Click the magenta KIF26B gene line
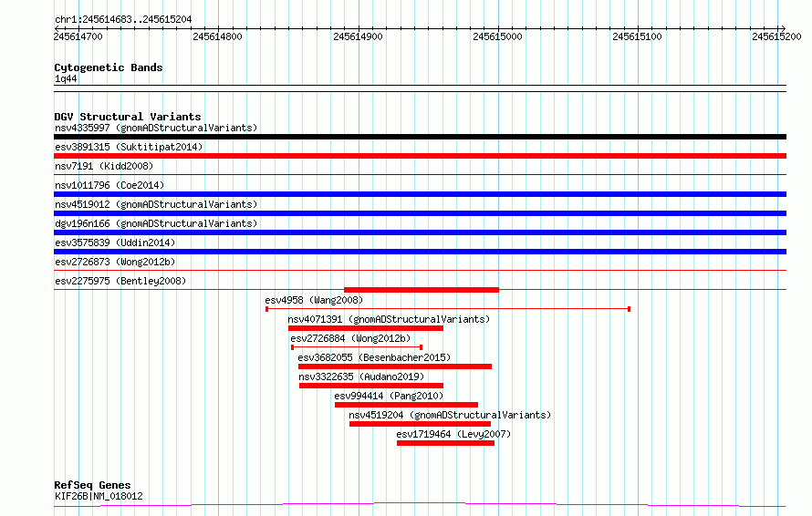The width and height of the screenshot is (812, 516). (x=420, y=504)
